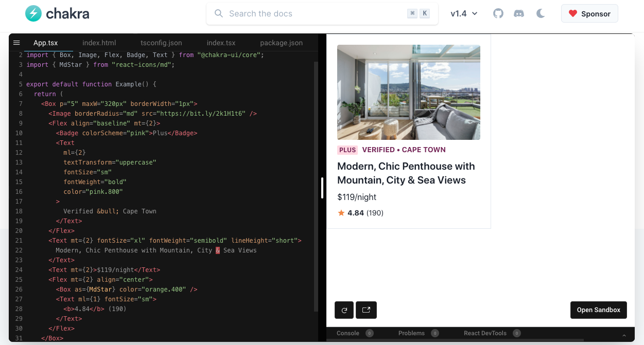Click the search magnifier icon

218,14
